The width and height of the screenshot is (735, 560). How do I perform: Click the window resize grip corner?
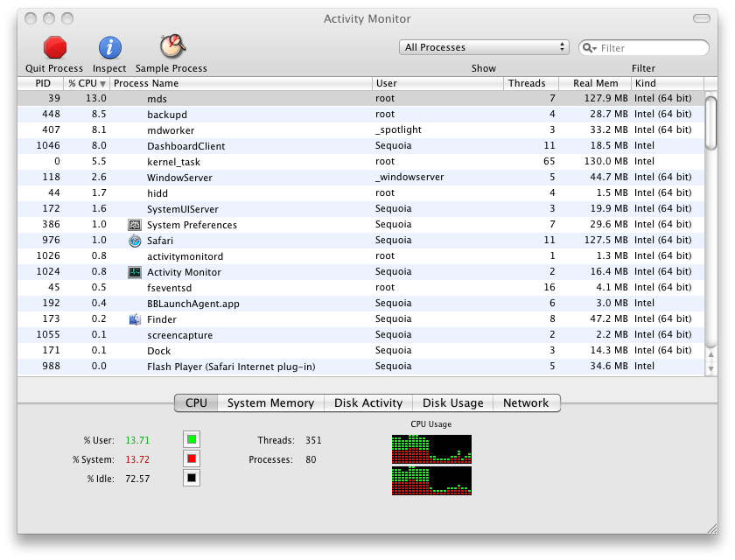(712, 528)
